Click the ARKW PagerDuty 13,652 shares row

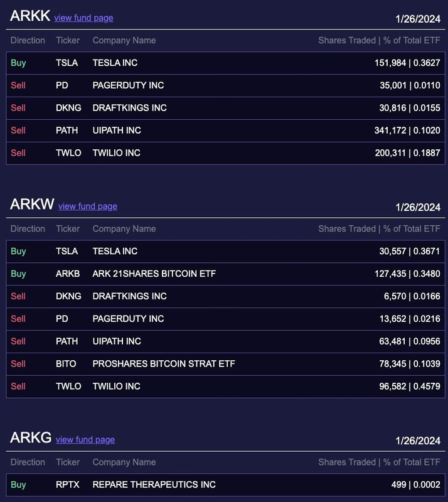click(225, 319)
